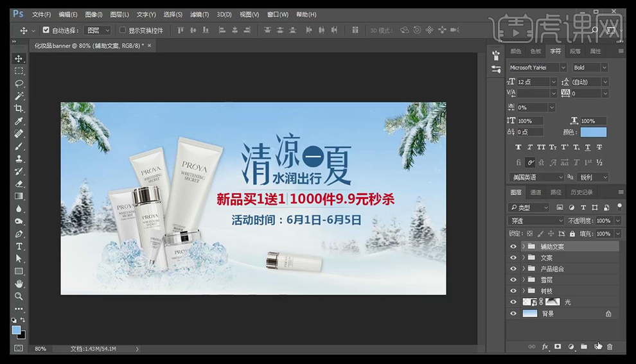Expand the 产品组合 group
The image size is (636, 364).
[524, 269]
